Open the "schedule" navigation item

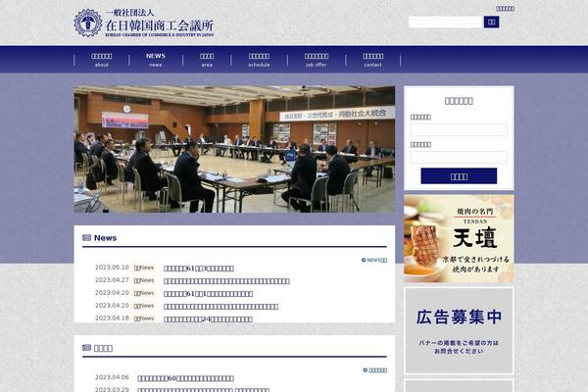[x=259, y=60]
